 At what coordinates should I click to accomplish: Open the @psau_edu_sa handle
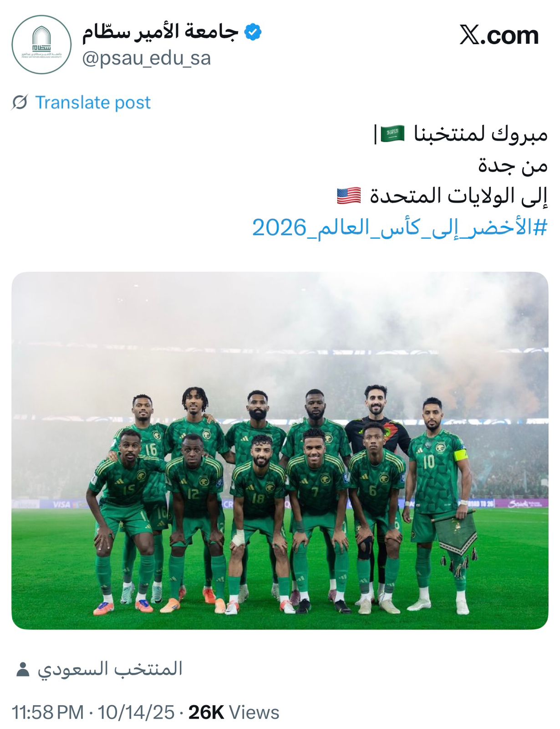[146, 58]
